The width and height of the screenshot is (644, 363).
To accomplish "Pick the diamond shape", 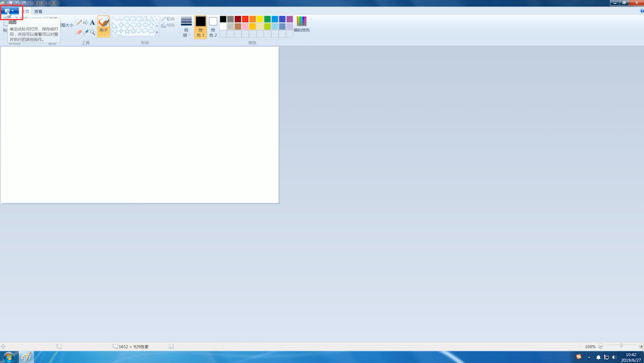I will (x=121, y=25).
